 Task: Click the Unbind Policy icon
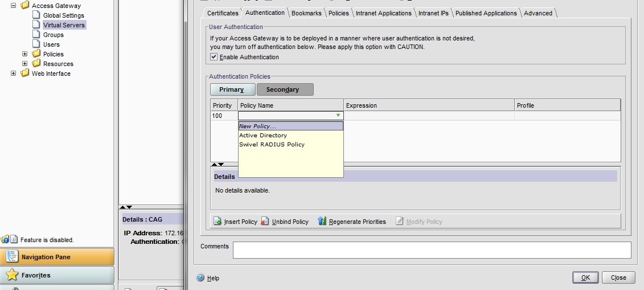[265, 222]
